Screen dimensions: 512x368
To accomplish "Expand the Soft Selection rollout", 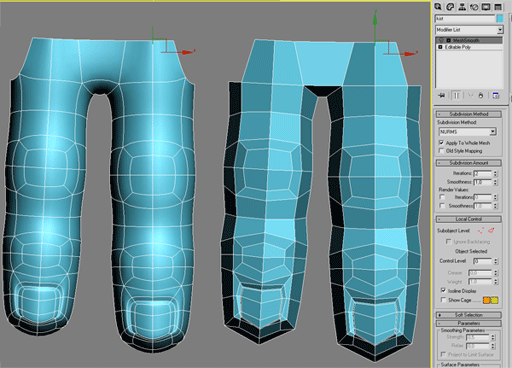I will pyautogui.click(x=468, y=315).
